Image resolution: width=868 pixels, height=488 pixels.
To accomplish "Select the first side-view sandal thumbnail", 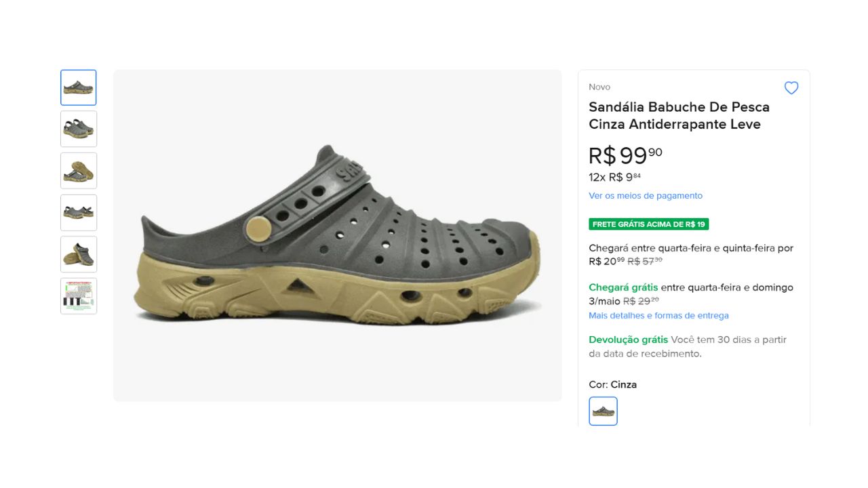I will tap(79, 87).
